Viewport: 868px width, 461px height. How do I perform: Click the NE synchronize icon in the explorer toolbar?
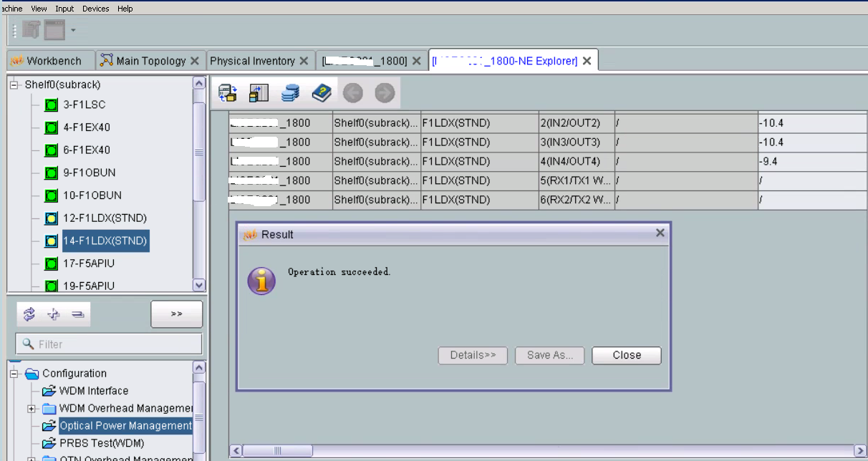pos(228,92)
